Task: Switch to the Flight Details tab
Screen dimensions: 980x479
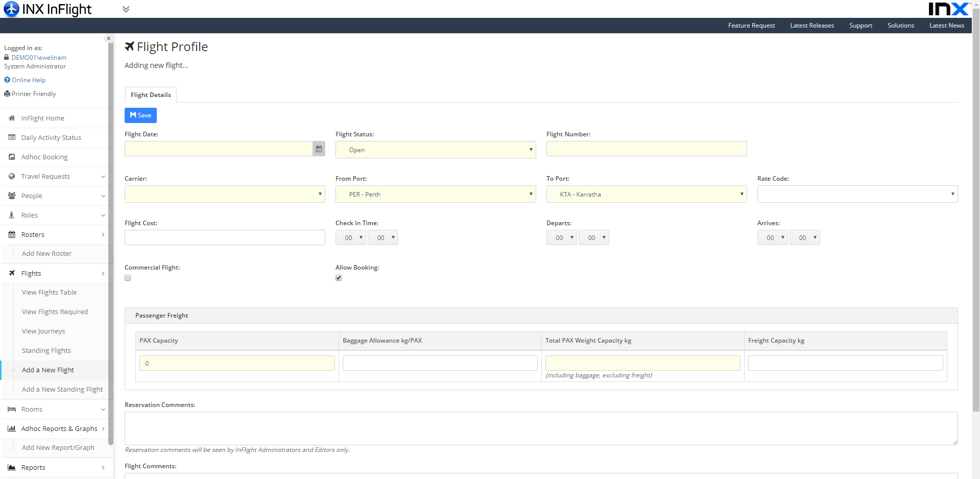Action: coord(150,94)
